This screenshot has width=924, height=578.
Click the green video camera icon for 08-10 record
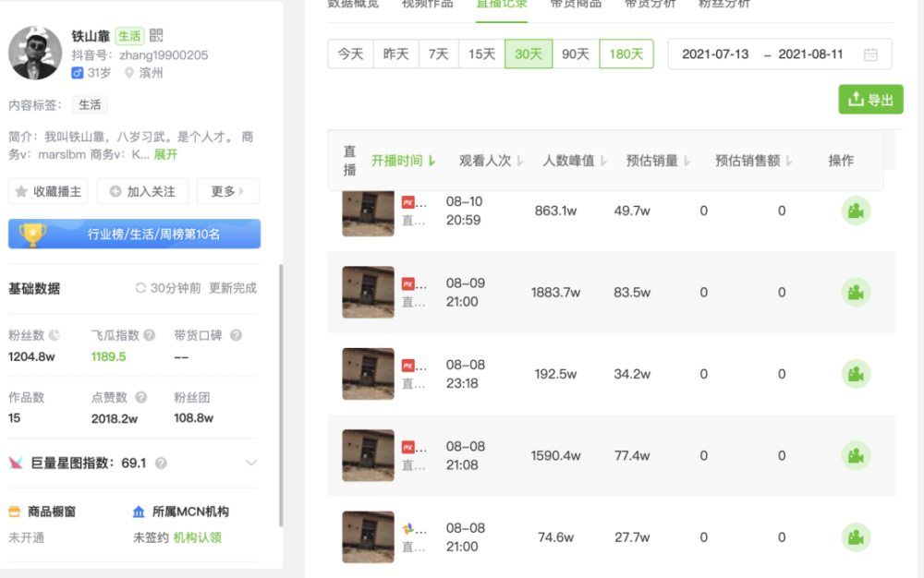[856, 210]
